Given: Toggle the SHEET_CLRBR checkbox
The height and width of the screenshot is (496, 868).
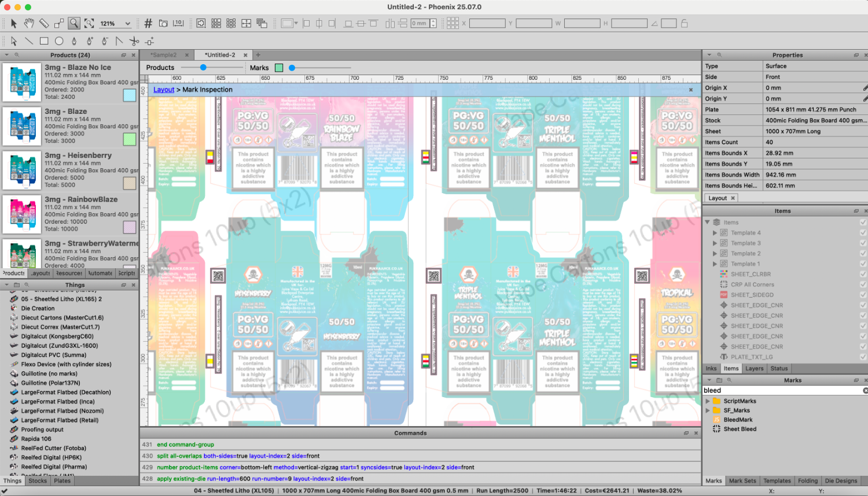Looking at the screenshot, I should 863,274.
